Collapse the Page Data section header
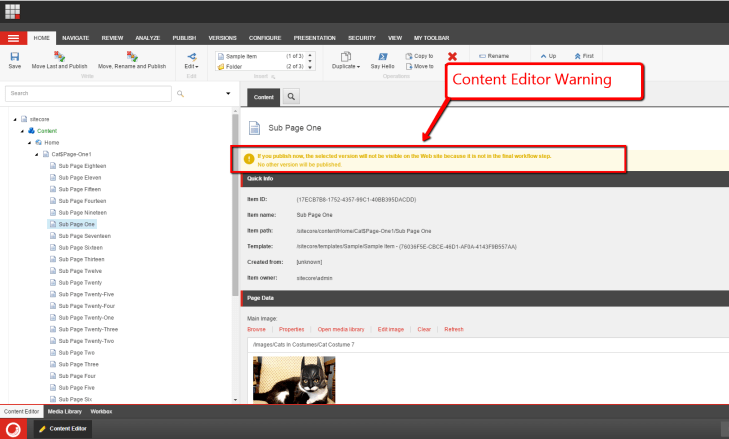This screenshot has width=729, height=439. pyautogui.click(x=485, y=298)
